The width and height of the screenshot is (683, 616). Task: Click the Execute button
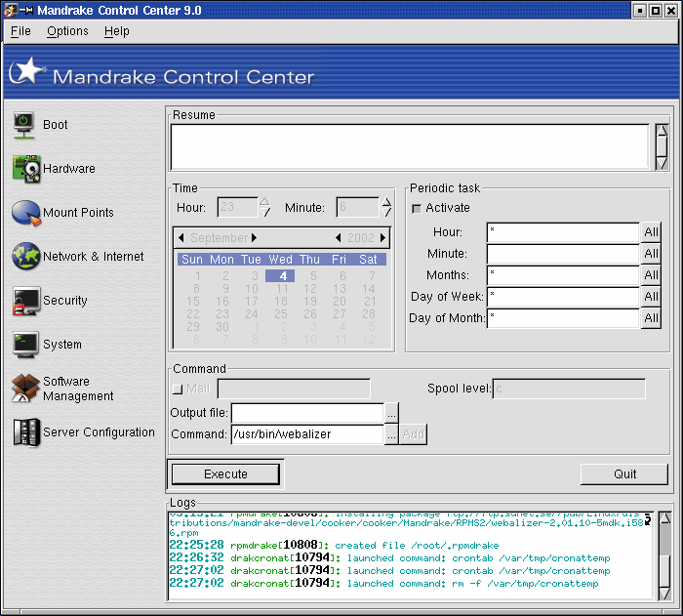point(225,473)
